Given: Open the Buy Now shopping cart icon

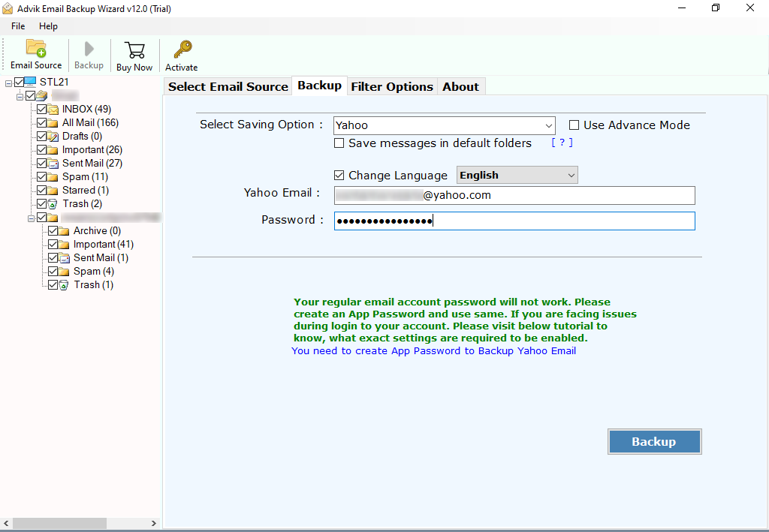Looking at the screenshot, I should 134,50.
